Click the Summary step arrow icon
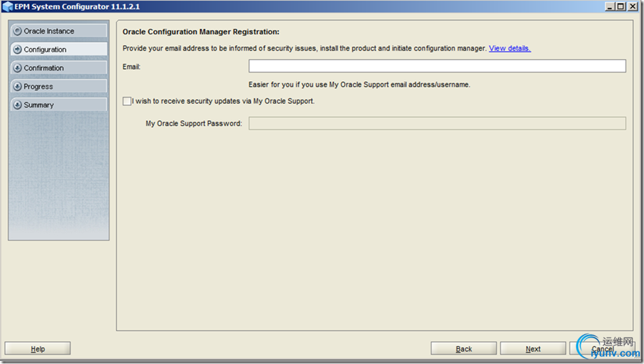Image resolution: width=644 pixels, height=364 pixels. coord(17,105)
